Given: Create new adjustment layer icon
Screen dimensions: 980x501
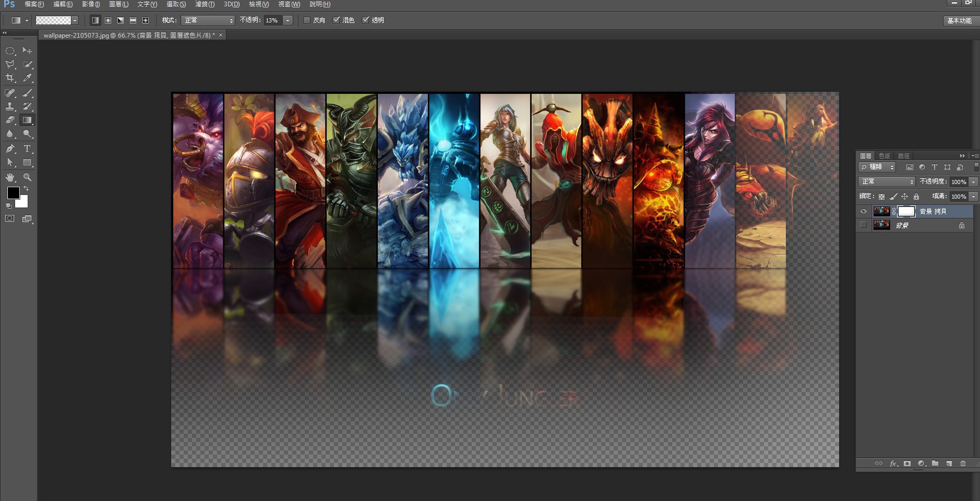Looking at the screenshot, I should point(922,463).
